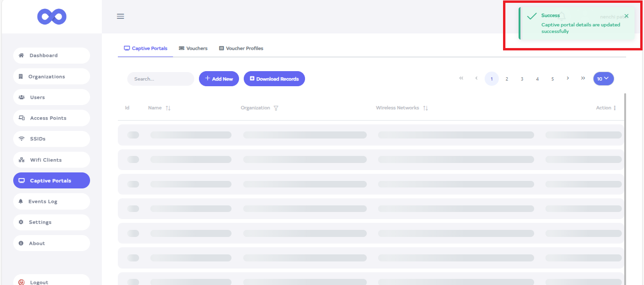Sort by Name column arrows icon
Screen dimensions: 644x285
(x=168, y=108)
